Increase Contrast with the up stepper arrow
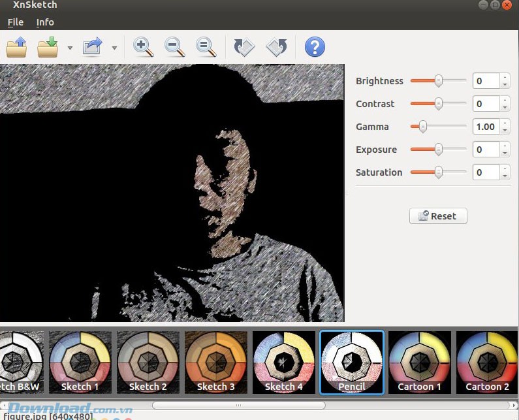 click(505, 100)
